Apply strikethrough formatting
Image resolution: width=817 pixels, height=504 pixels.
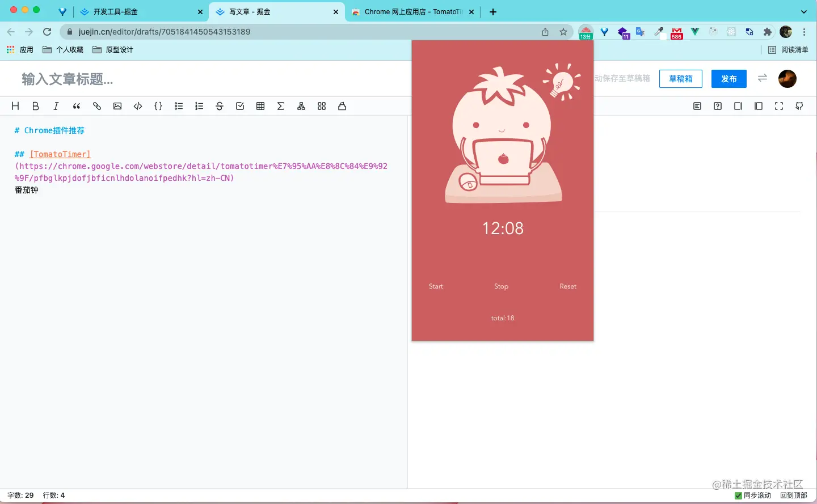pyautogui.click(x=220, y=106)
